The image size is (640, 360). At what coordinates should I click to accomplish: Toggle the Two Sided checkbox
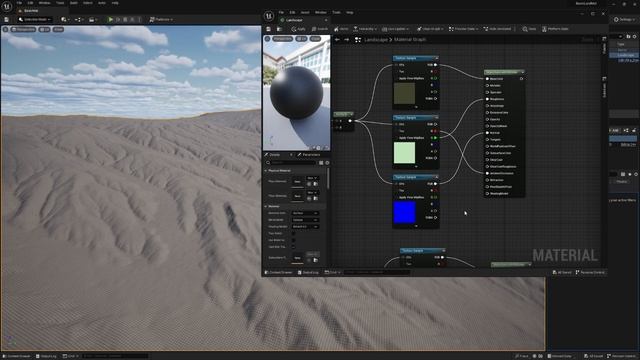coord(293,233)
